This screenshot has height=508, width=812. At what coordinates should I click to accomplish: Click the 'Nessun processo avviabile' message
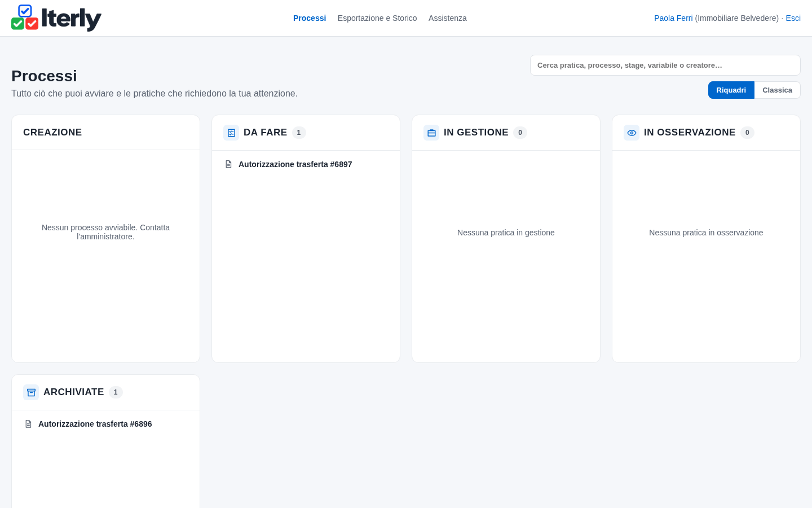coord(105,232)
